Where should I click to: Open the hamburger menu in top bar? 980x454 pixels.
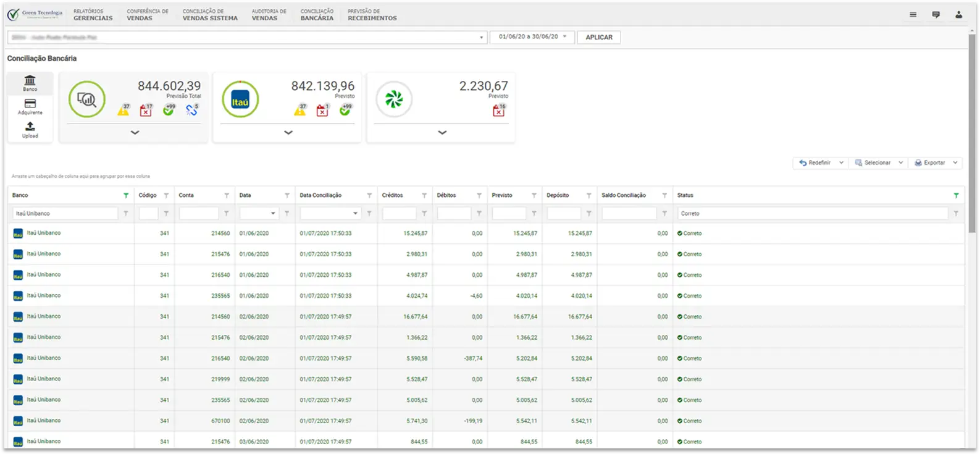tap(913, 15)
